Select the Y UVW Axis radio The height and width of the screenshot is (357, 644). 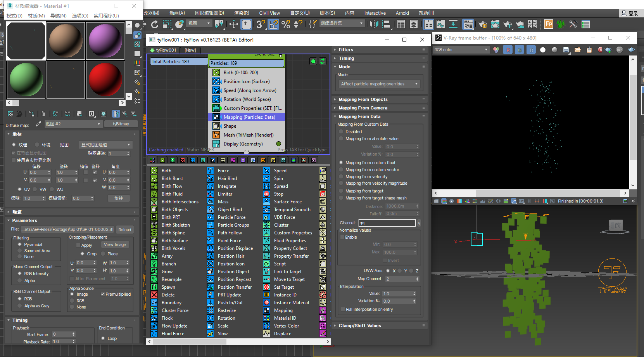pos(400,271)
